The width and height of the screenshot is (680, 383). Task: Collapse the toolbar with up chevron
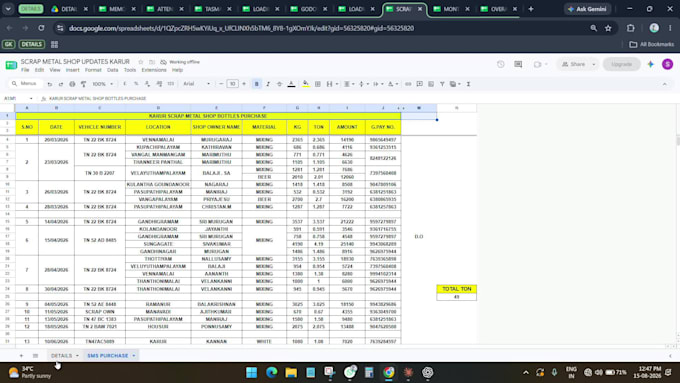click(664, 84)
